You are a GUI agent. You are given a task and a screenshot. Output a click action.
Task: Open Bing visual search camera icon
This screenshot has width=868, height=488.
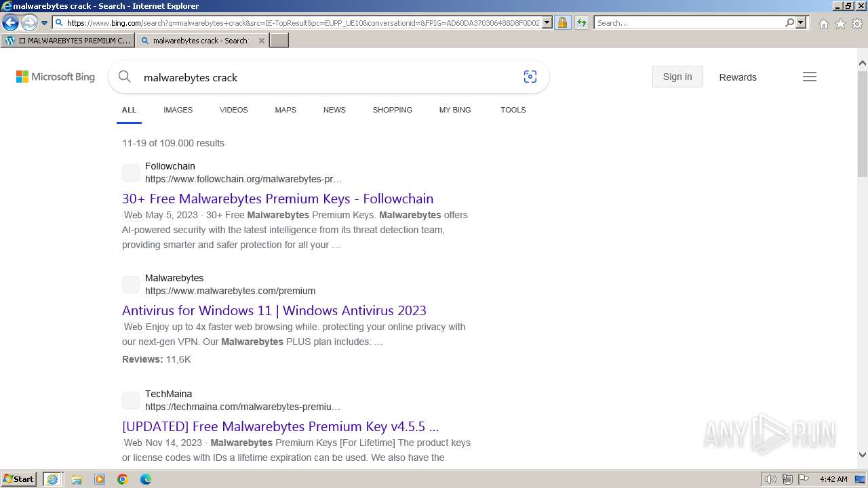(x=530, y=77)
